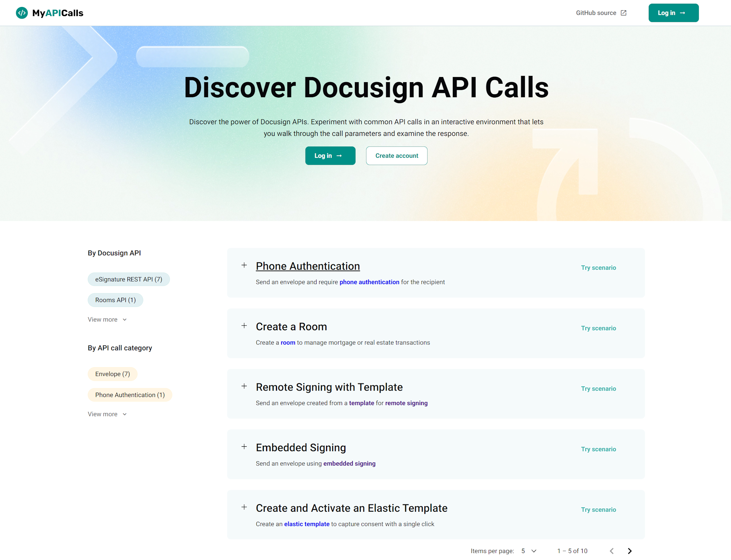
Task: Click the MyAPICalls logo icon
Action: 22,13
